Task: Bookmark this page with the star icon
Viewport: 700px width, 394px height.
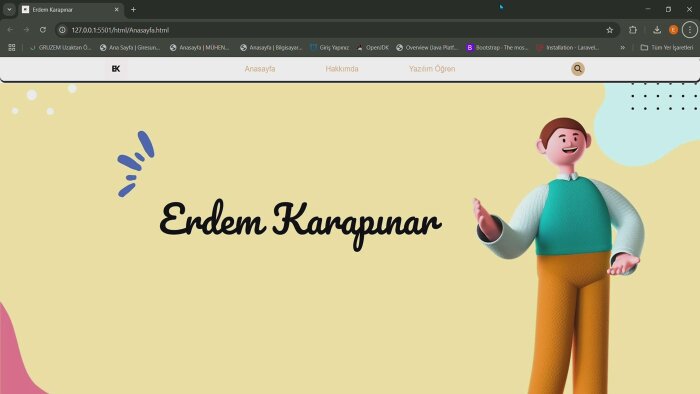Action: pos(609,30)
